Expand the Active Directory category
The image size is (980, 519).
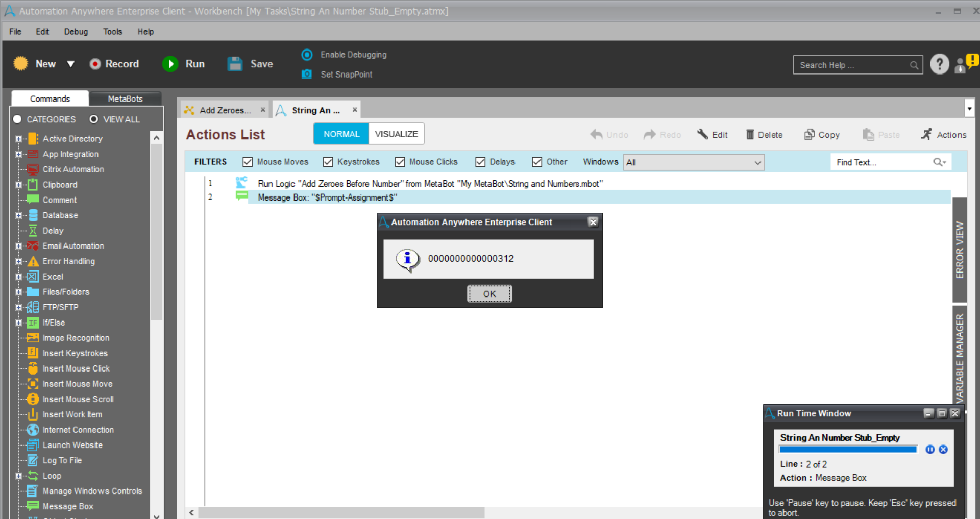19,139
